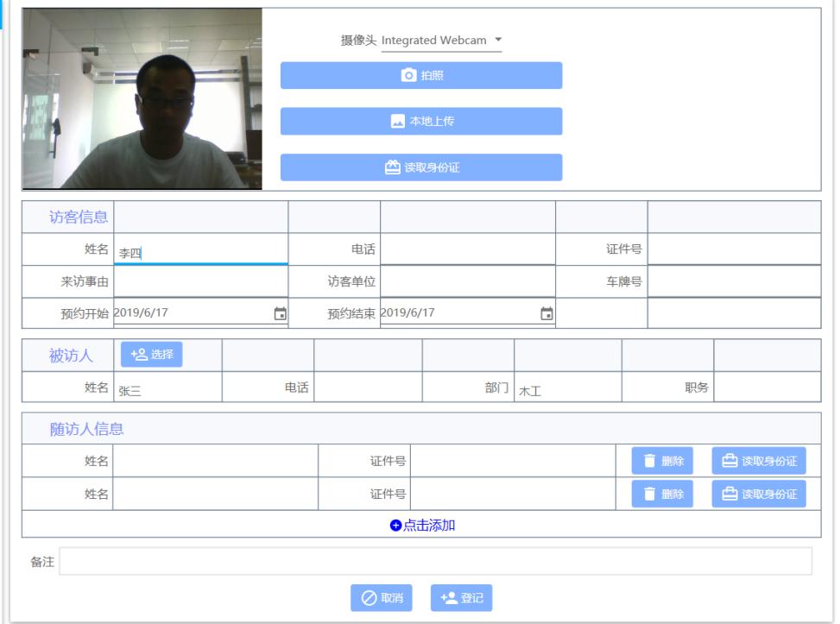Expand the 摄像头 Integrated Webcam dropdown
840x624 pixels.
(498, 41)
